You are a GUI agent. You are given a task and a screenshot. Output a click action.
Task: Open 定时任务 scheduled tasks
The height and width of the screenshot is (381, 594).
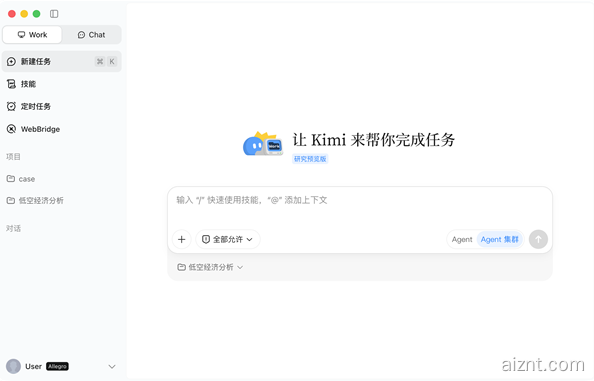(62, 106)
